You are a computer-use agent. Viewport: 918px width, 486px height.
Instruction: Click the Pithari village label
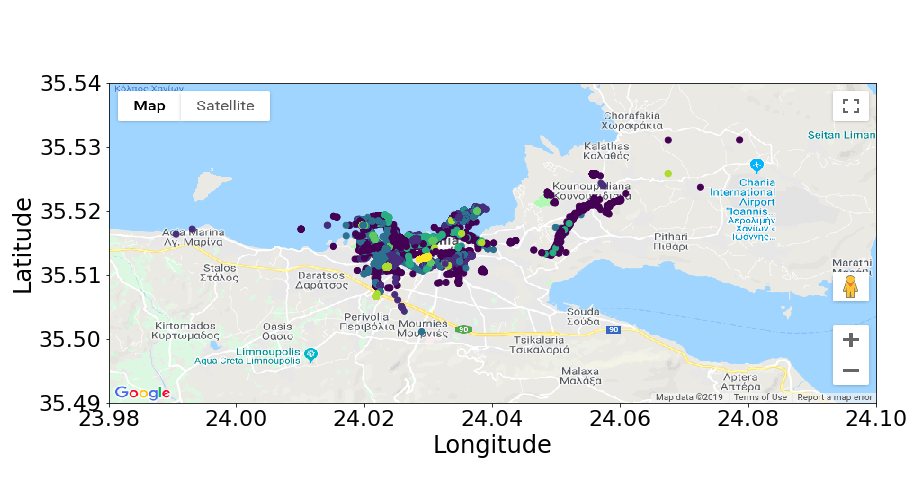[671, 241]
